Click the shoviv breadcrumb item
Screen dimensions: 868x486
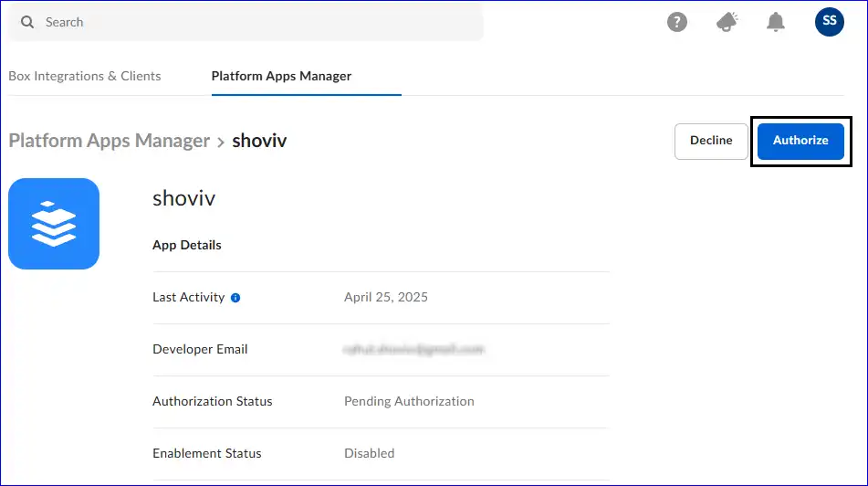[x=259, y=141]
